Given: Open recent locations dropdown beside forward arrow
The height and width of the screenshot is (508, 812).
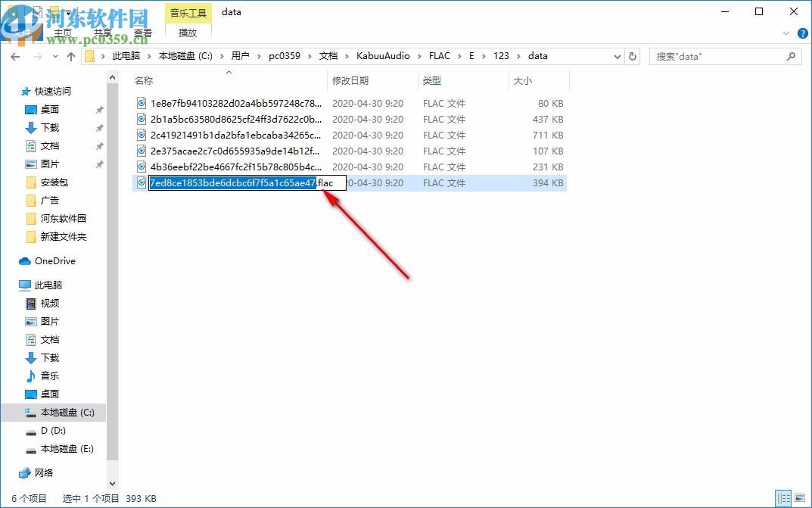Looking at the screenshot, I should pos(54,55).
